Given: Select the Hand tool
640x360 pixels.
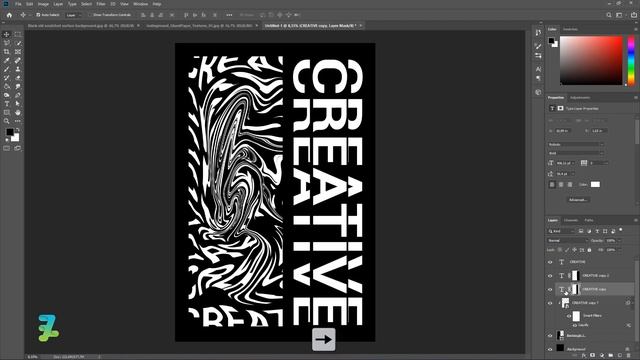Looking at the screenshot, I should coord(18,112).
